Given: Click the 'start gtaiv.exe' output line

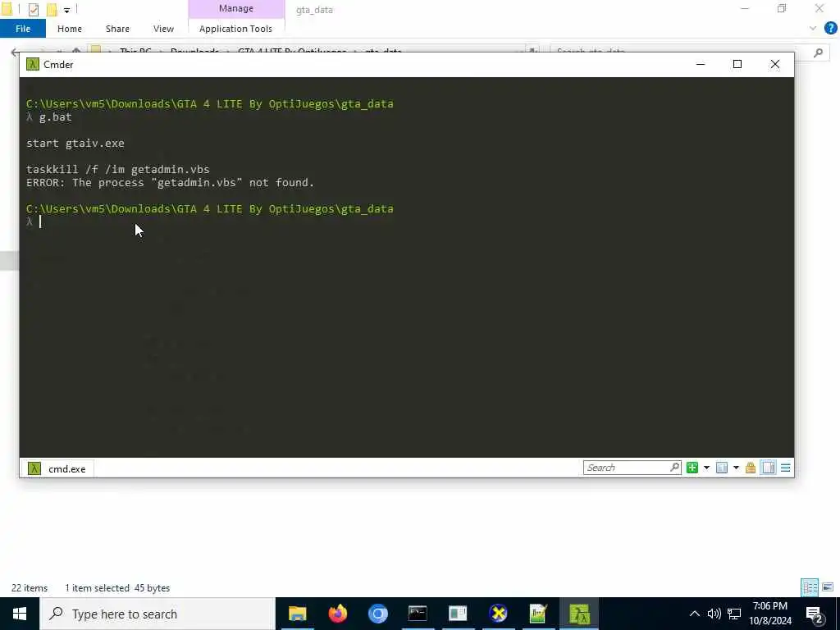Looking at the screenshot, I should pyautogui.click(x=75, y=143).
